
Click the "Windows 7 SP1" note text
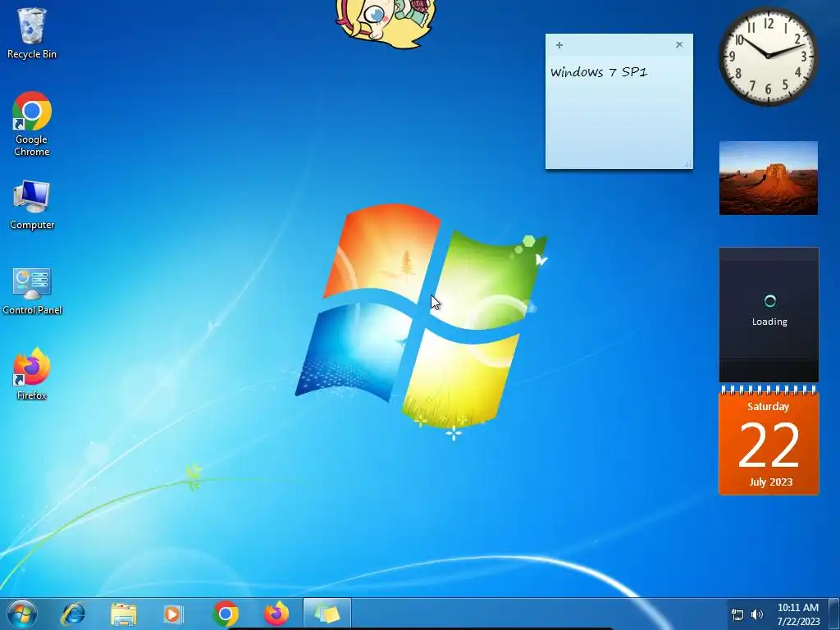pos(599,72)
